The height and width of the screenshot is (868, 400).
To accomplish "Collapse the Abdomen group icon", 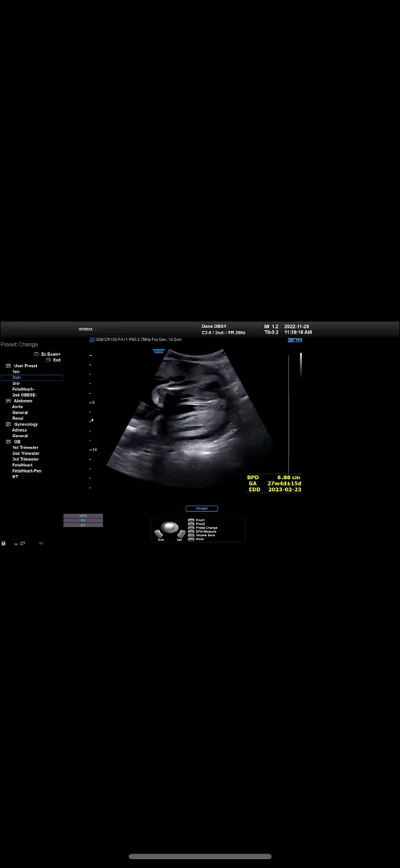I will pos(8,401).
